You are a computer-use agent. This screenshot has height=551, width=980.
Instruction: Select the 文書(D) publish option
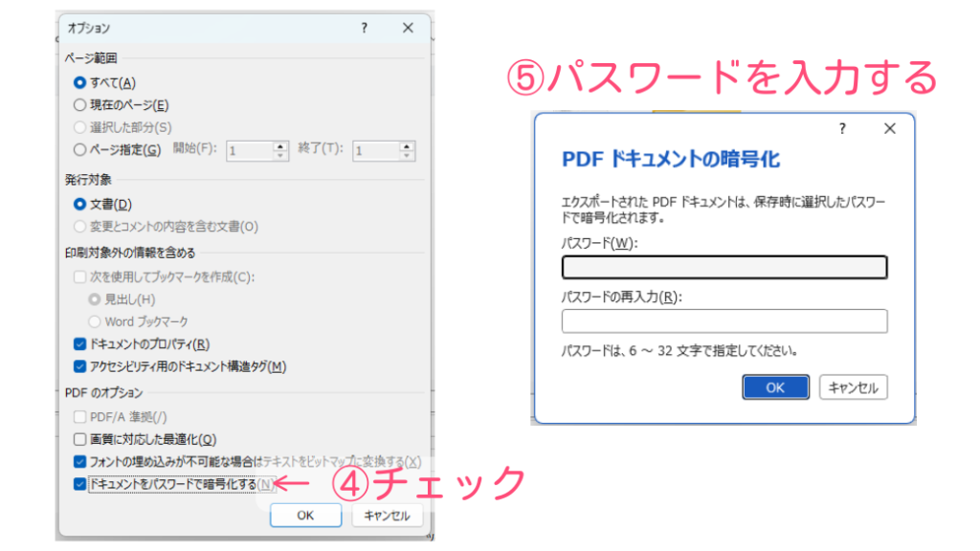click(x=80, y=204)
